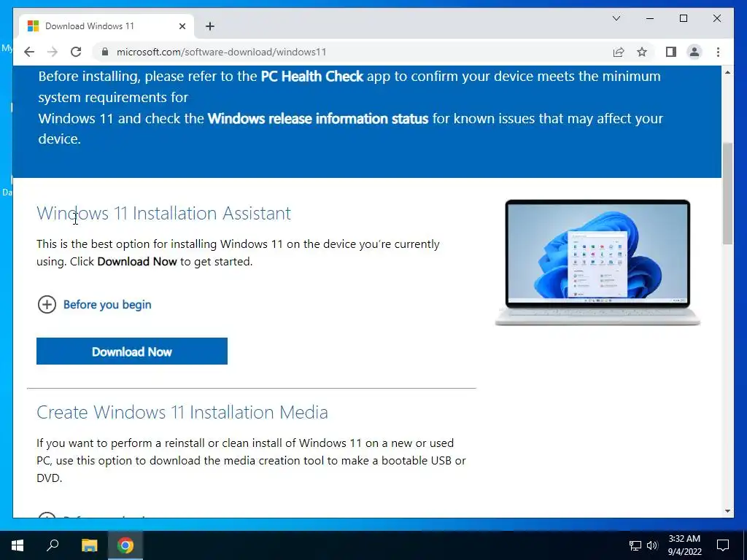
Task: Open the PC Health Check link
Action: (312, 76)
